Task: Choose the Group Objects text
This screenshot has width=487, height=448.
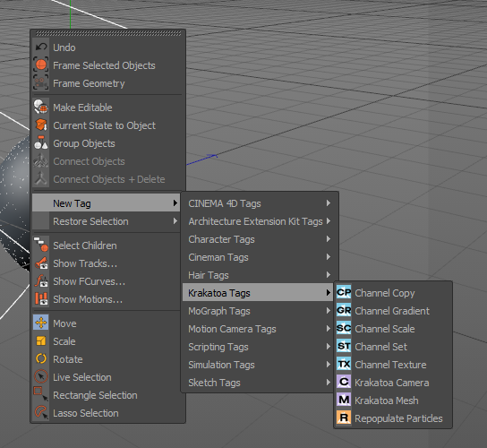Action: click(84, 143)
